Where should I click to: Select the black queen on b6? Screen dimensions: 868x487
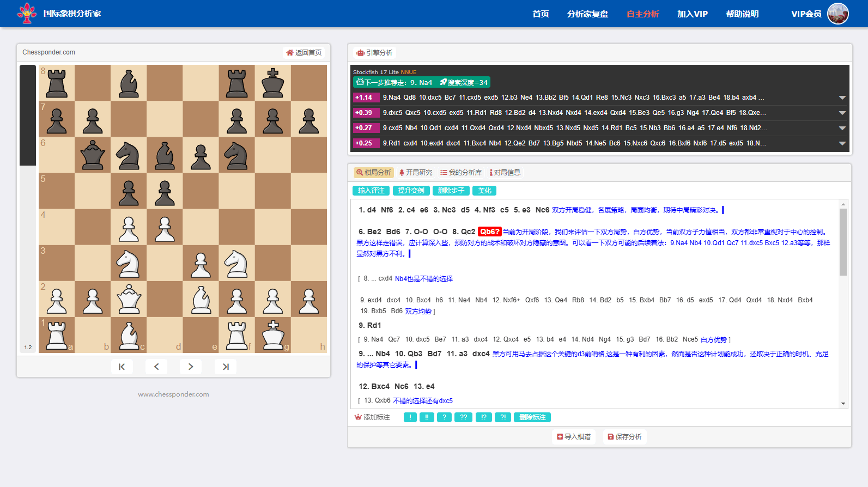pos(93,155)
